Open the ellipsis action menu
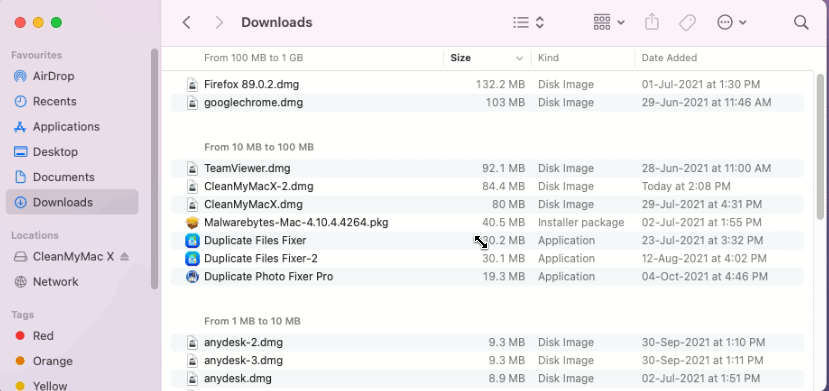This screenshot has width=829, height=391. (731, 22)
